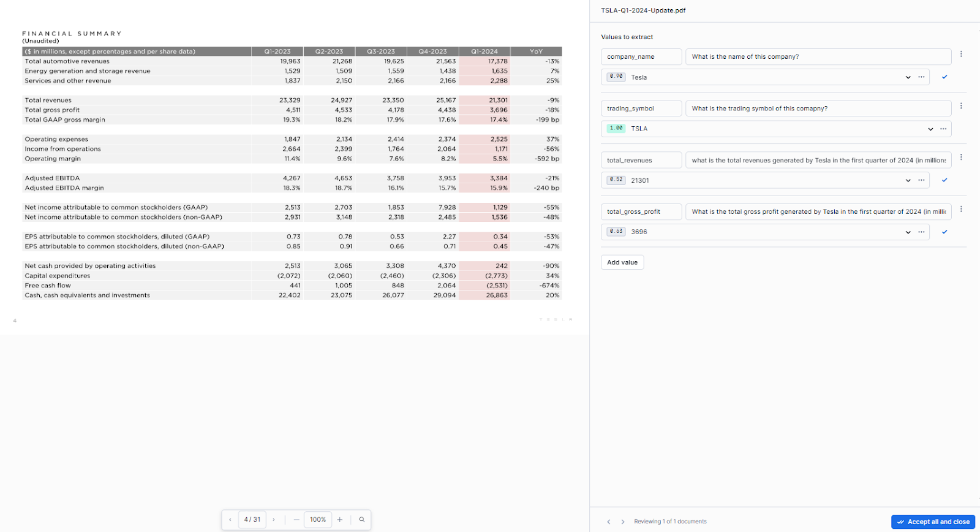
Task: Open more options for total_gross_profit field
Action: click(961, 209)
